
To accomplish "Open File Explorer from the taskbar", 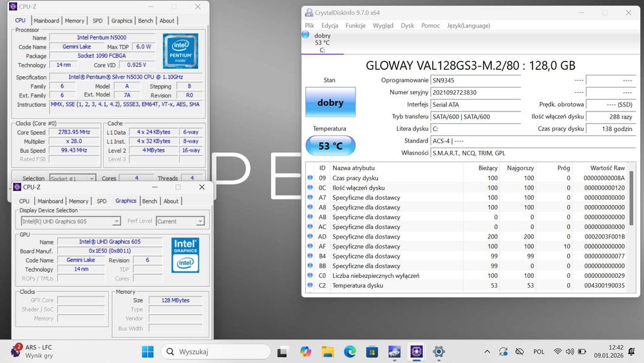I will 327,352.
